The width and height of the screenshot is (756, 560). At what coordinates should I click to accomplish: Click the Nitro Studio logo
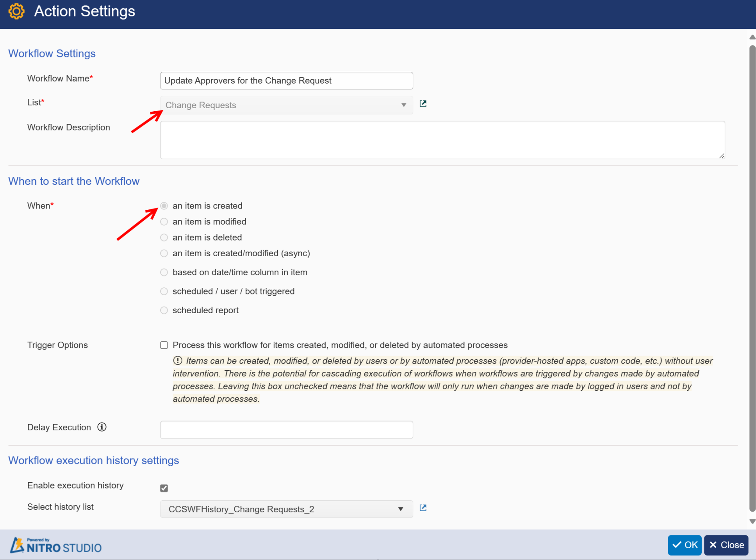[x=56, y=545]
